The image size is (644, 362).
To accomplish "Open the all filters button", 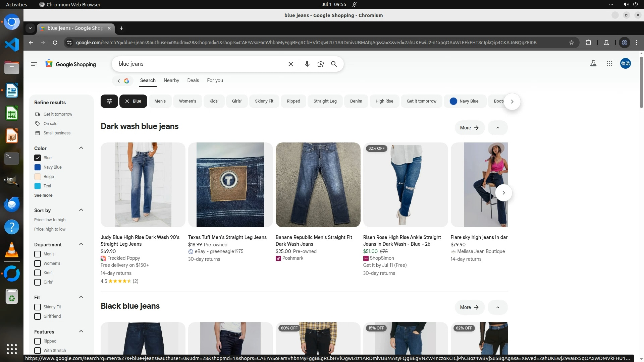I will [x=109, y=101].
